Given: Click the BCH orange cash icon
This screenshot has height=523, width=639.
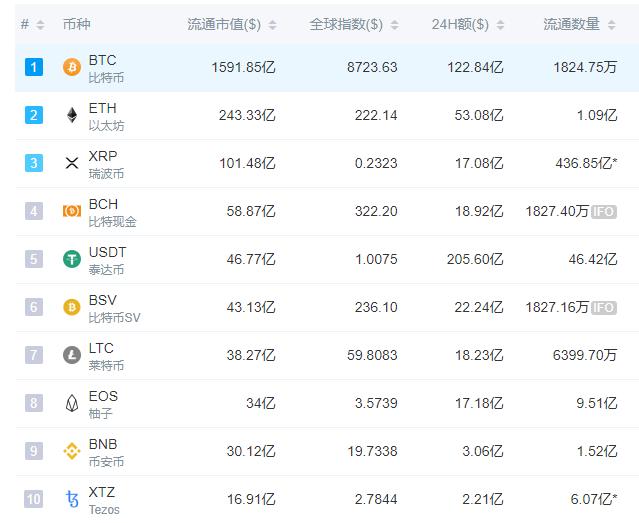Looking at the screenshot, I should tap(72, 211).
